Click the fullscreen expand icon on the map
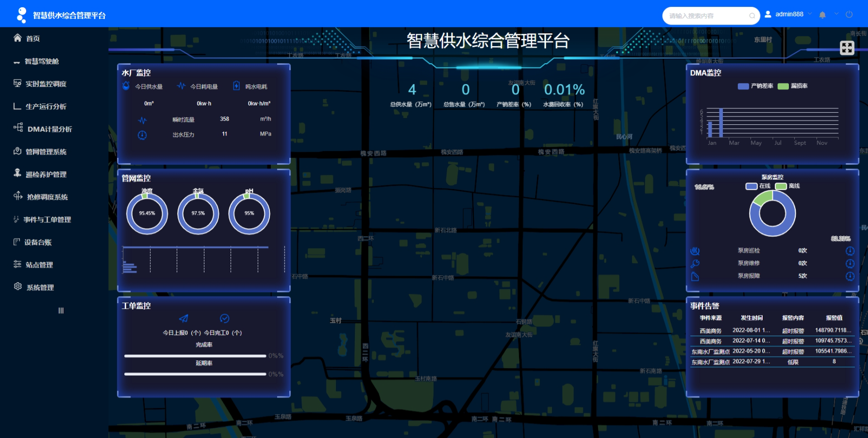 847,48
